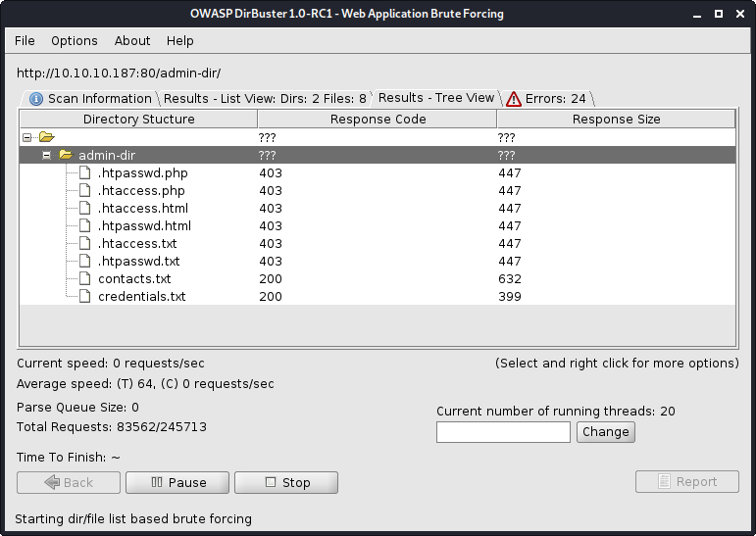Click the thread count input field

click(x=503, y=431)
